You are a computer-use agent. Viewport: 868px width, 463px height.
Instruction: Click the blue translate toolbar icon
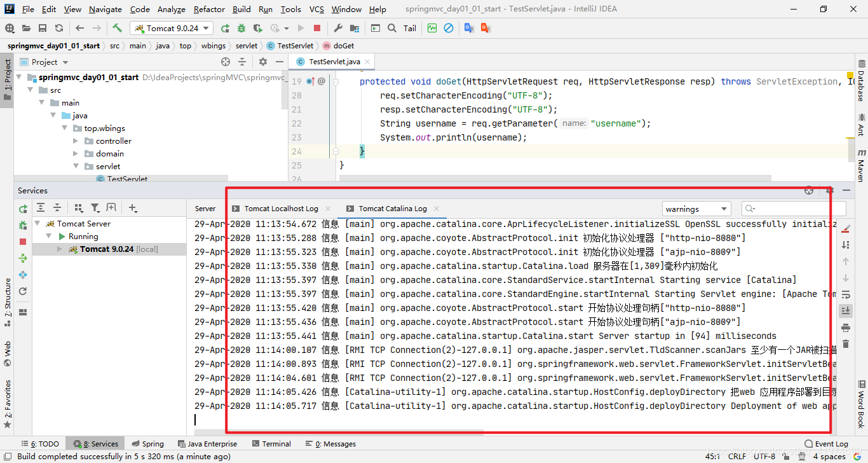click(470, 28)
